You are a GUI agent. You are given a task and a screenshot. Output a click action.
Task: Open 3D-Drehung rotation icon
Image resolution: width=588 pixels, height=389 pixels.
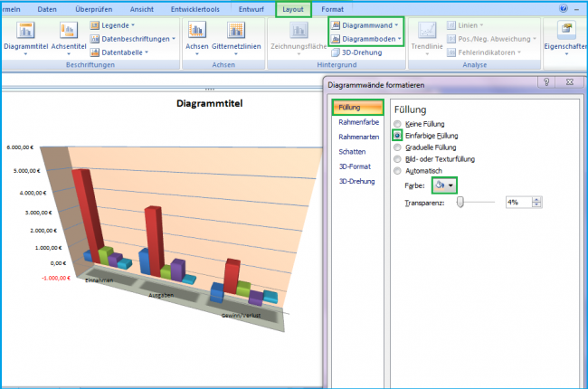click(x=336, y=52)
